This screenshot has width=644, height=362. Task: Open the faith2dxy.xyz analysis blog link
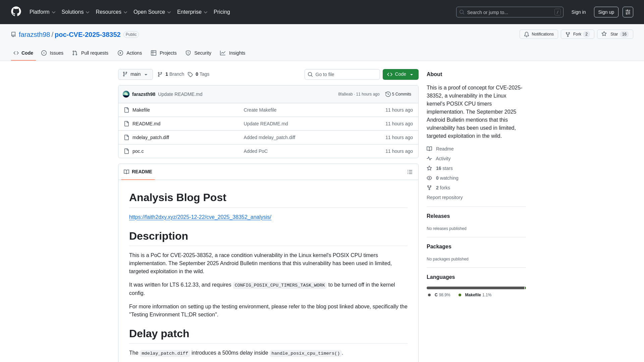tap(200, 217)
